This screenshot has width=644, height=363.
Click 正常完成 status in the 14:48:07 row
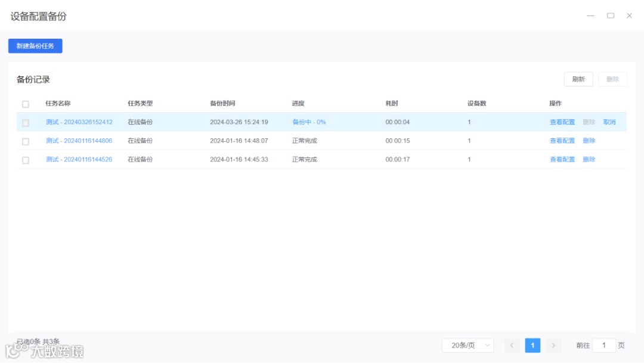(x=304, y=141)
